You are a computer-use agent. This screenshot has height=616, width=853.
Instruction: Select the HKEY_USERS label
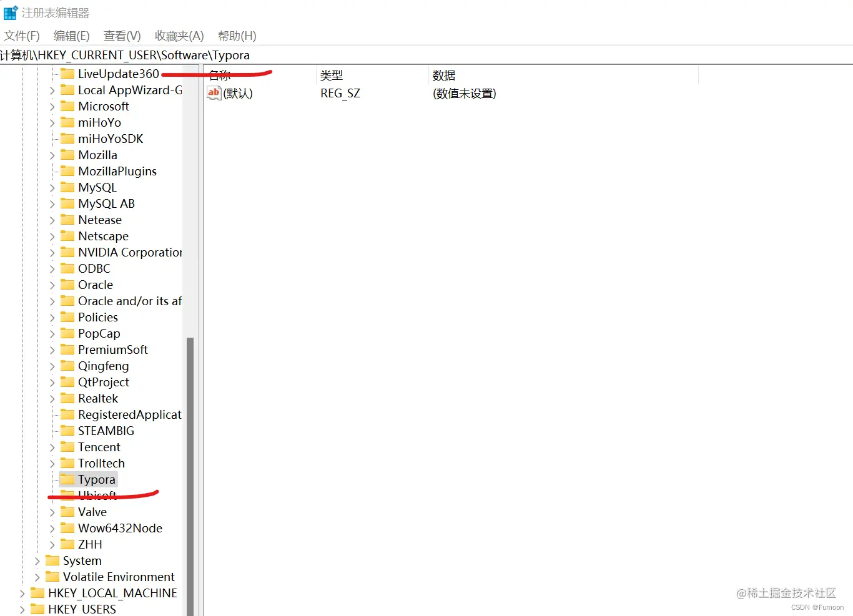click(x=82, y=609)
